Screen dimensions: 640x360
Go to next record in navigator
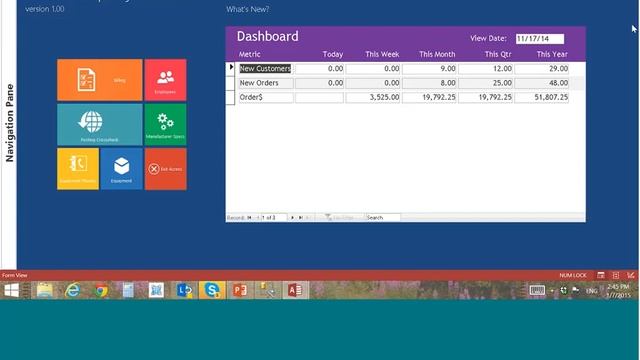click(292, 218)
